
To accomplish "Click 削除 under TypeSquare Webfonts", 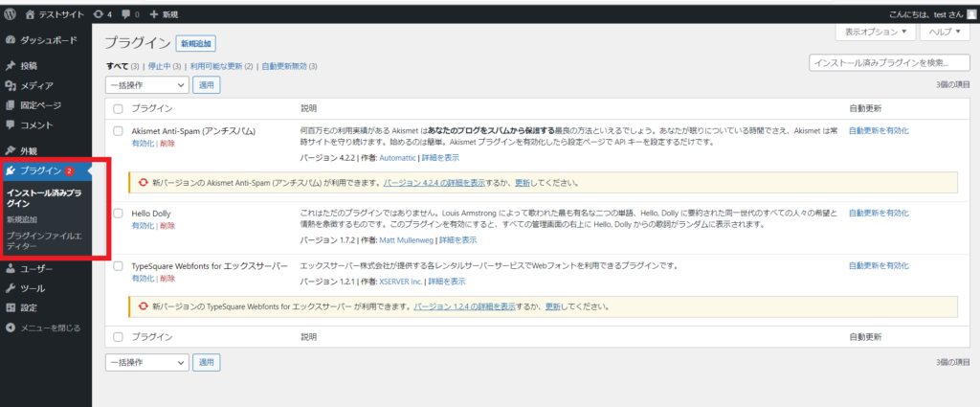I will coord(167,279).
